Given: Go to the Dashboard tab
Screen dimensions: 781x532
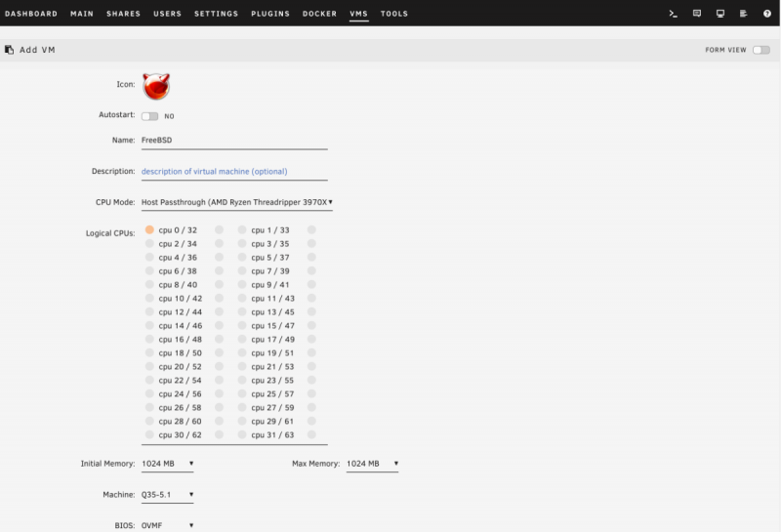Looking at the screenshot, I should tap(31, 14).
